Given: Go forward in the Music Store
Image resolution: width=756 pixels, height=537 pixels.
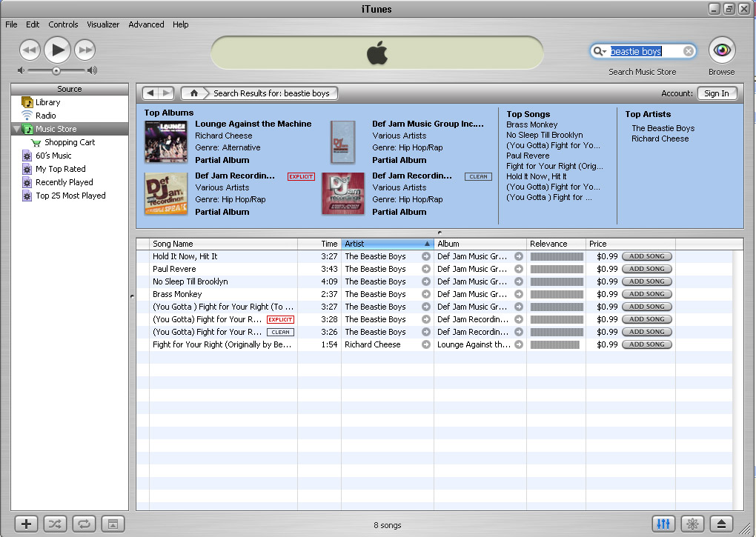Looking at the screenshot, I should pos(166,93).
